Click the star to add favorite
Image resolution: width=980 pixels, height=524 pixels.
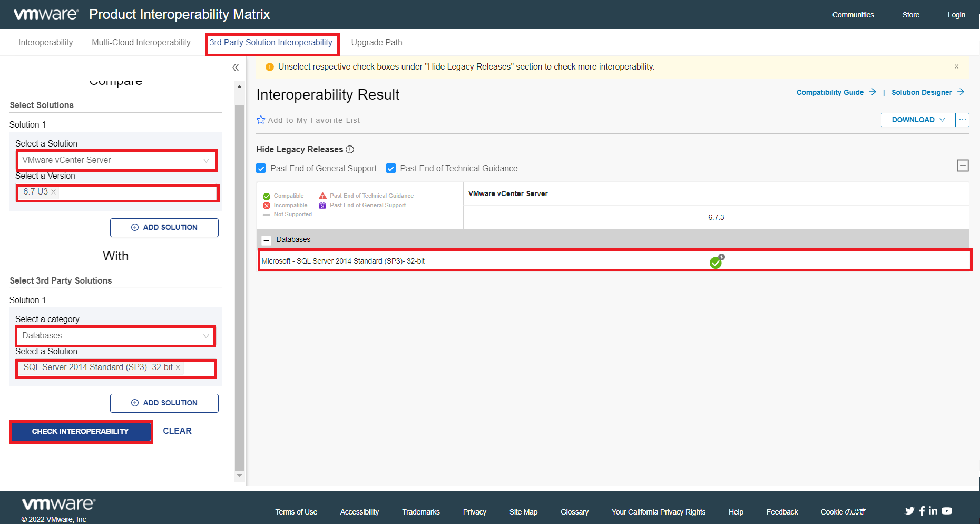pyautogui.click(x=261, y=120)
